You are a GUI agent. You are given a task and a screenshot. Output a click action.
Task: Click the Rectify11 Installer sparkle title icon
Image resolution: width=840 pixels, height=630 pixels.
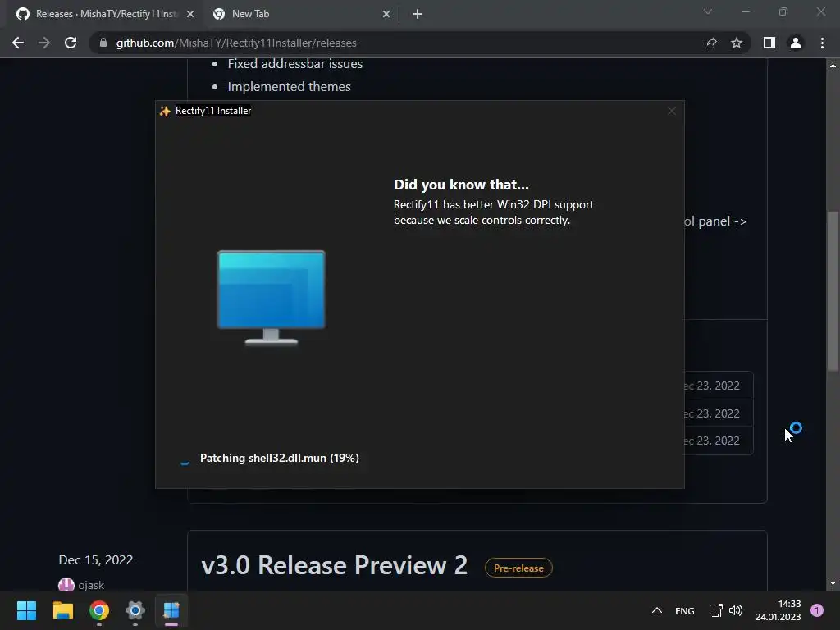click(x=165, y=111)
